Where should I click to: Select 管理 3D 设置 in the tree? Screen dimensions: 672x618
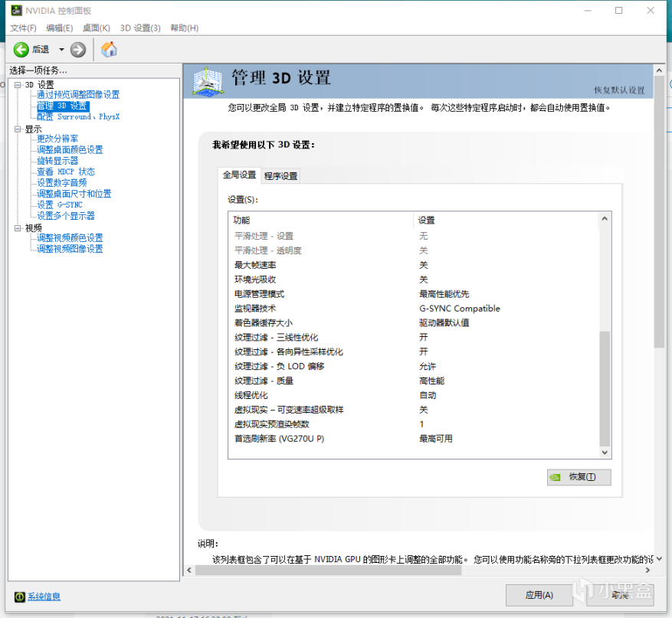click(63, 106)
